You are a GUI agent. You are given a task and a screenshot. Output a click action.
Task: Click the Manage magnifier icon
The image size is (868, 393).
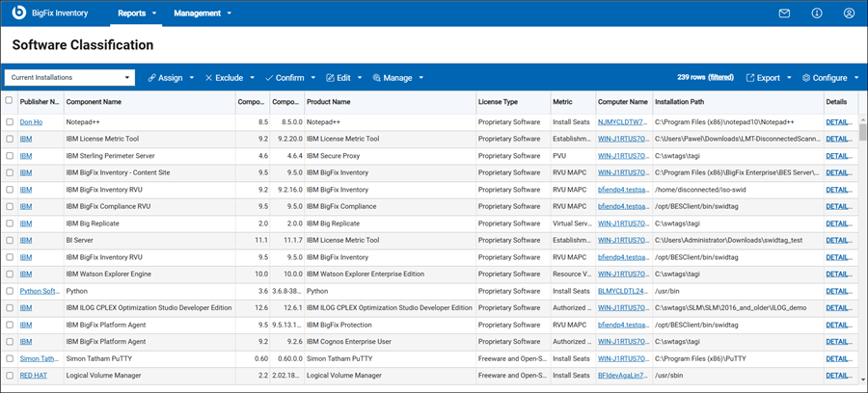(x=376, y=78)
